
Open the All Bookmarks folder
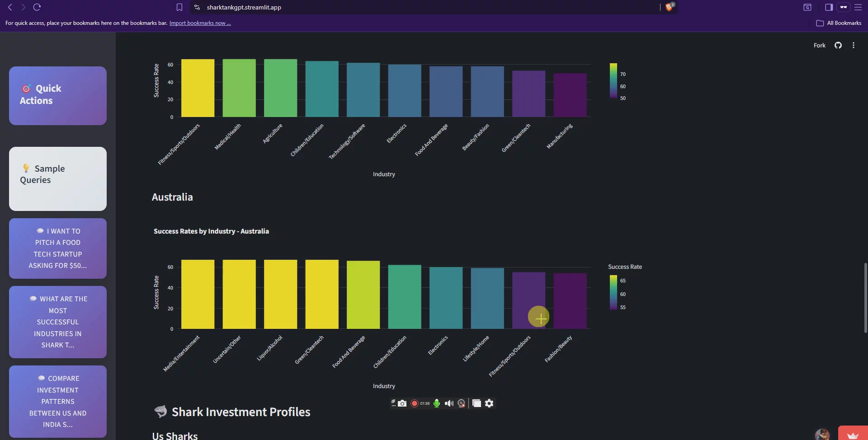click(839, 23)
